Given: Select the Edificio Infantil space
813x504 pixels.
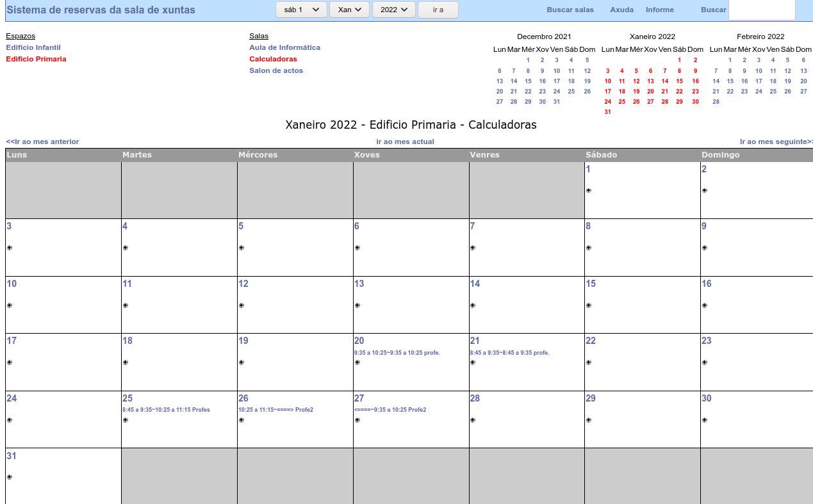Looking at the screenshot, I should 33,47.
